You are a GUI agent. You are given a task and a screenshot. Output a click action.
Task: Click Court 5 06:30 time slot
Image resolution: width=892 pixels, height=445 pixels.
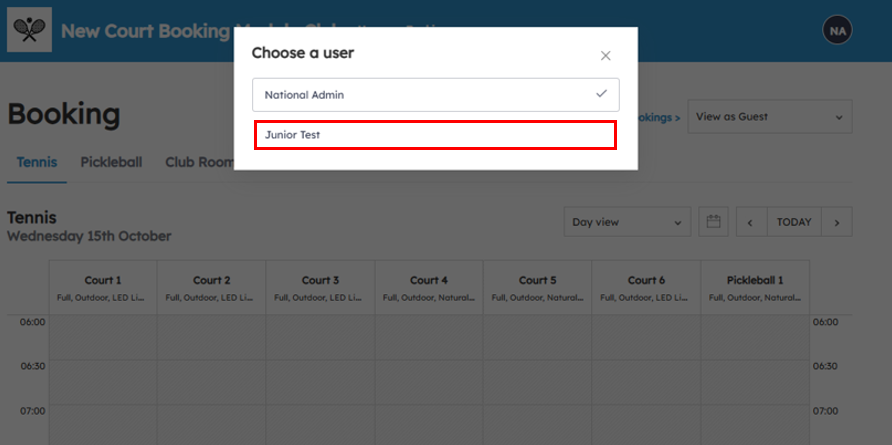point(537,382)
